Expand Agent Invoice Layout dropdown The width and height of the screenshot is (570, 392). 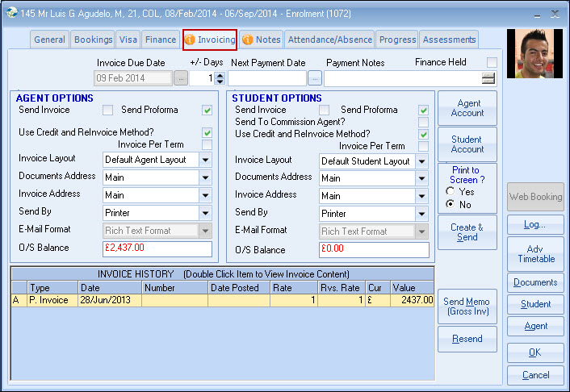click(x=206, y=160)
